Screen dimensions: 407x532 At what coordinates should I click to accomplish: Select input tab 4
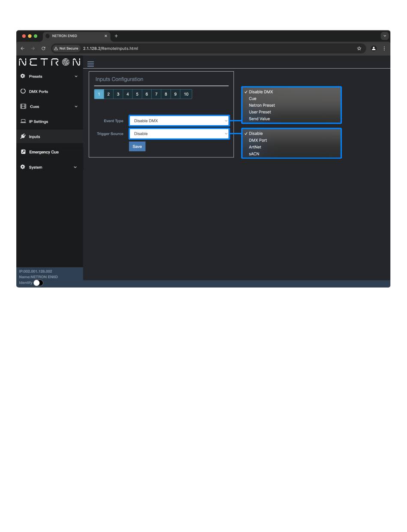tap(127, 94)
